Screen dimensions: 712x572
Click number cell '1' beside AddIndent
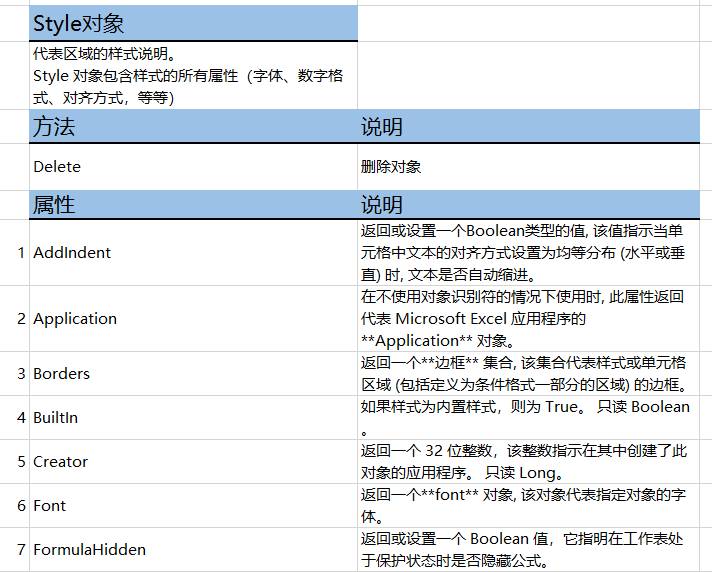(15, 252)
